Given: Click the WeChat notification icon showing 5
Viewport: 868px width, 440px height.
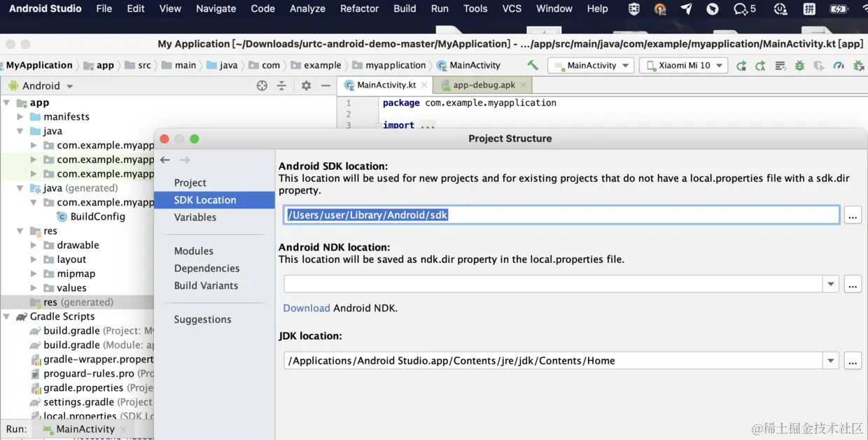Looking at the screenshot, I should pos(745,9).
